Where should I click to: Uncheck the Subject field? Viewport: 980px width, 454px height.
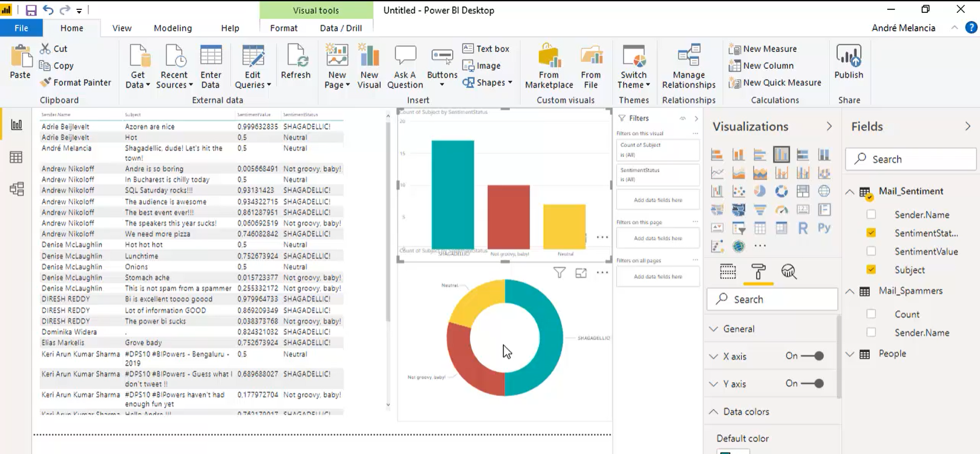tap(871, 270)
